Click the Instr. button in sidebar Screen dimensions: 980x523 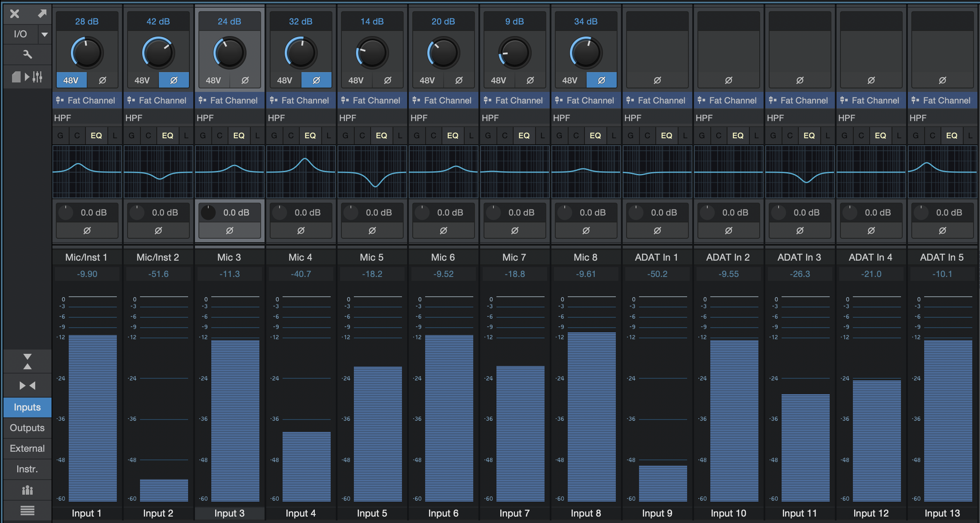tap(27, 469)
